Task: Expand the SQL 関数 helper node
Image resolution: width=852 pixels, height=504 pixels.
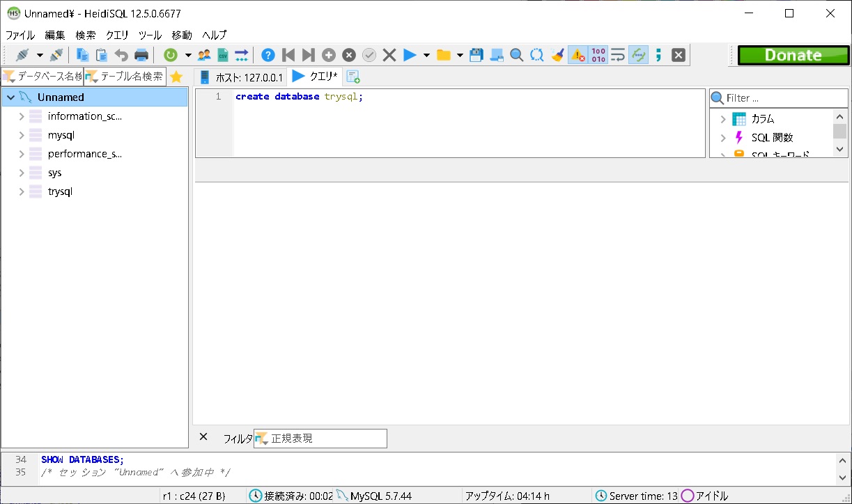Action: coord(722,138)
